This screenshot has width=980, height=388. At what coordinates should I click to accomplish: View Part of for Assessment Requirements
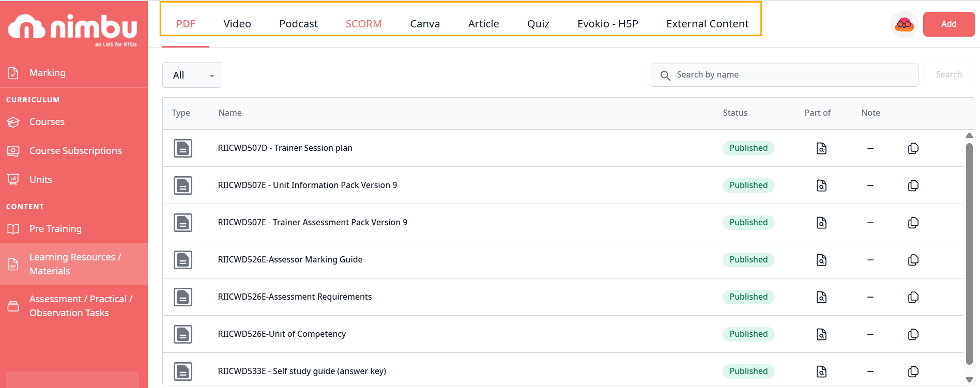(x=821, y=297)
